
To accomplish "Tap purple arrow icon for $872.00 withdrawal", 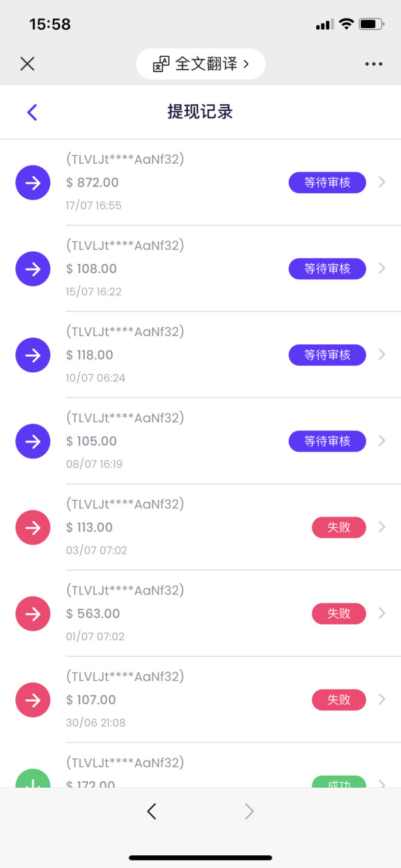I will coord(33,182).
